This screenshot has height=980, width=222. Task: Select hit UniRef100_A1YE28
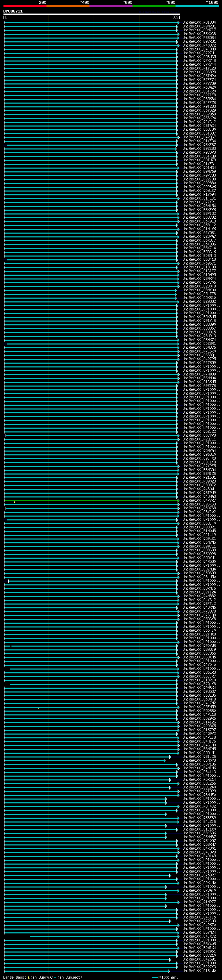coord(199,68)
